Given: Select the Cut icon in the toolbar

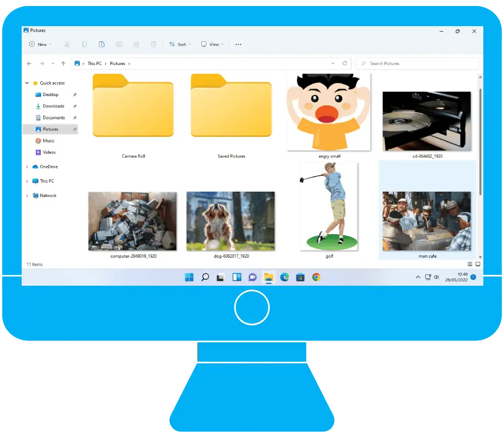Looking at the screenshot, I should point(66,44).
